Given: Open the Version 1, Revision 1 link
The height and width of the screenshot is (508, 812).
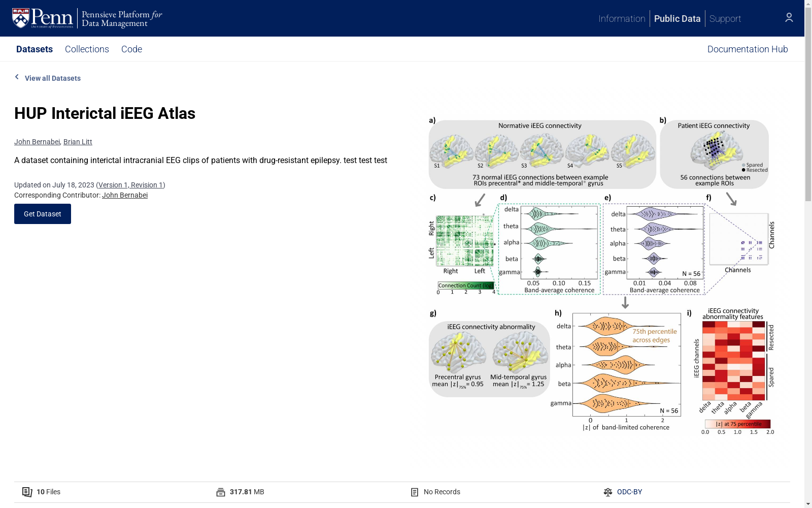Looking at the screenshot, I should coord(130,185).
